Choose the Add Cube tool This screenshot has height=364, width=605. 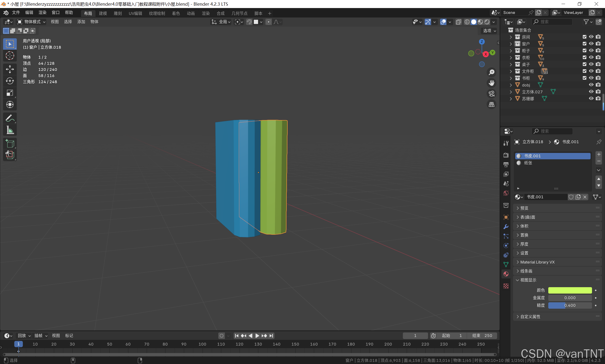pos(10,143)
